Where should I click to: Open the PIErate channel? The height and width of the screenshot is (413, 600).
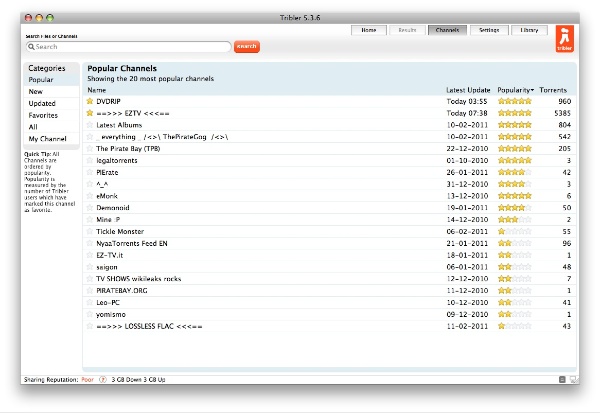[107, 172]
